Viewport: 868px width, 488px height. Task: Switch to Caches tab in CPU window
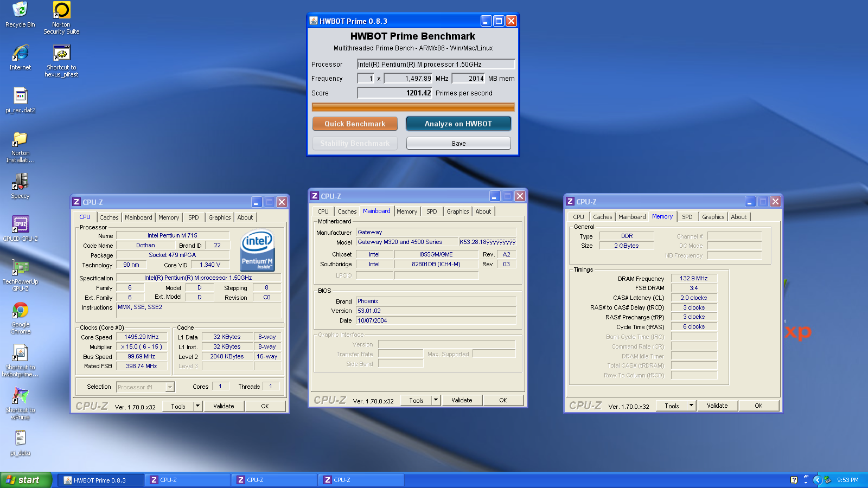pyautogui.click(x=108, y=217)
